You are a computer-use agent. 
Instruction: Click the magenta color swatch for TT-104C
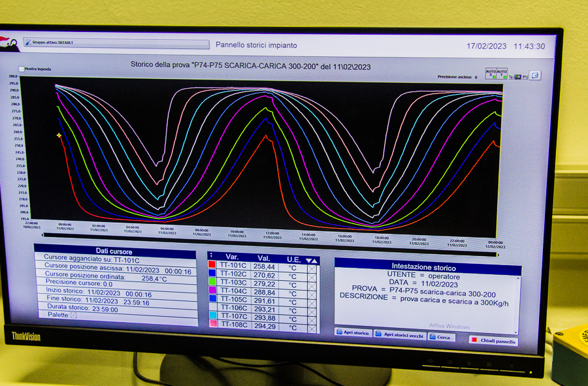(x=212, y=290)
